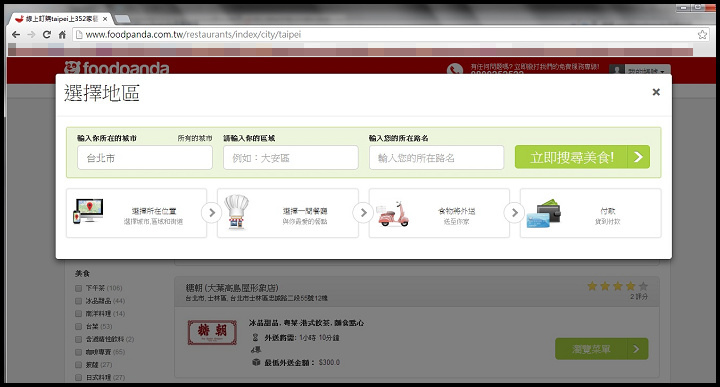Open a new browser tab

[122, 19]
